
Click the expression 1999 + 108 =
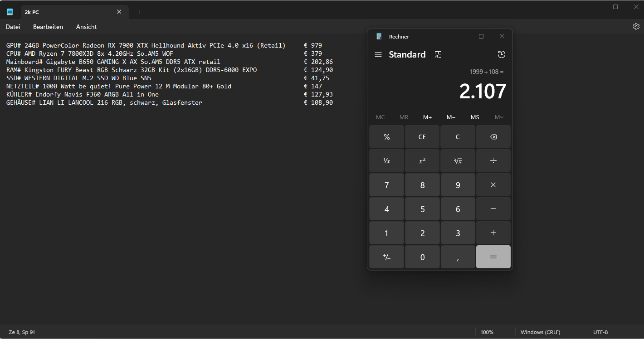tap(487, 72)
